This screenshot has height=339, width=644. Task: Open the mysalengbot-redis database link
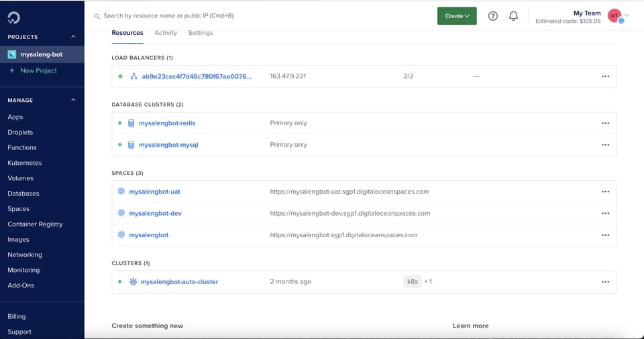click(x=167, y=123)
